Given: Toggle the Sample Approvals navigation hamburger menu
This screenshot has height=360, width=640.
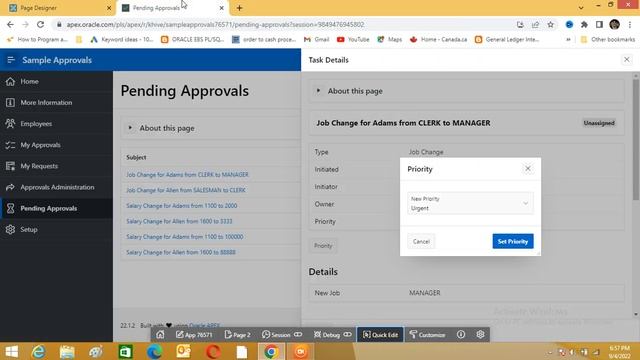Looking at the screenshot, I should [x=11, y=60].
